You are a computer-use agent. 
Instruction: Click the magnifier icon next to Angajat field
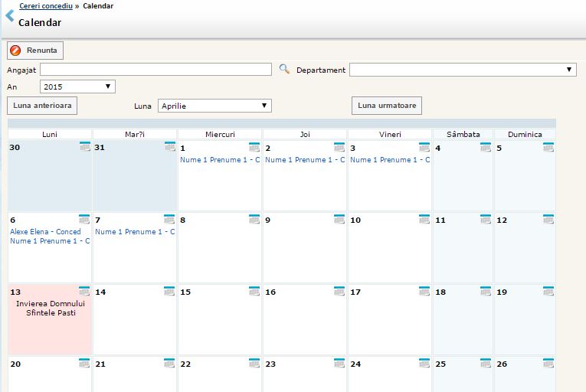pyautogui.click(x=284, y=70)
